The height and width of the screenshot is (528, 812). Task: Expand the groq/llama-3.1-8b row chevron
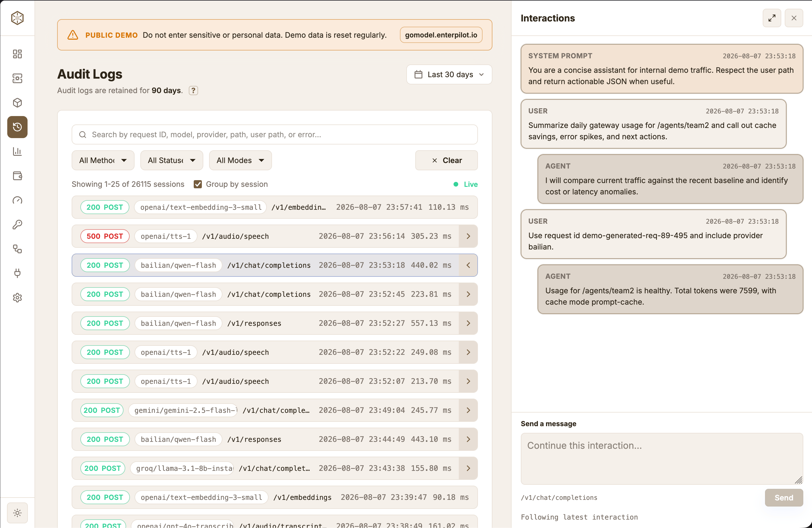[x=468, y=468]
